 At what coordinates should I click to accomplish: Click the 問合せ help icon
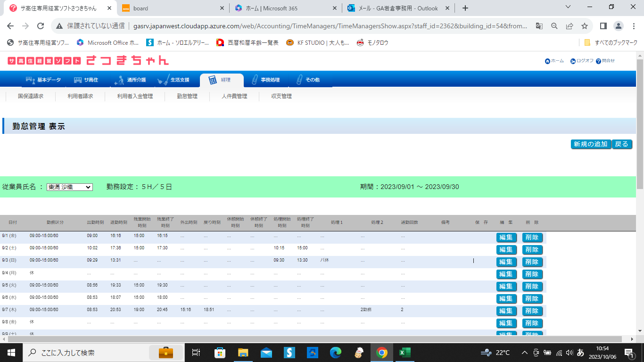tap(598, 61)
